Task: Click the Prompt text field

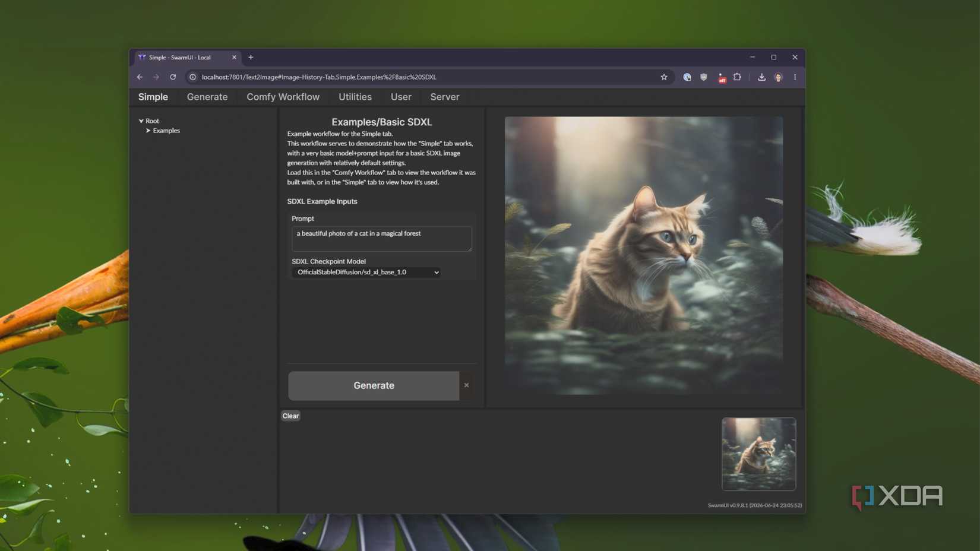Action: 382,239
